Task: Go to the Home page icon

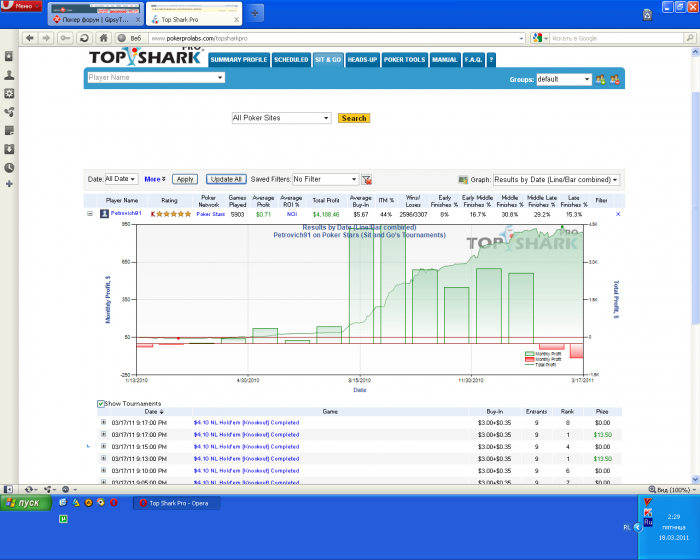Action: tap(103, 38)
